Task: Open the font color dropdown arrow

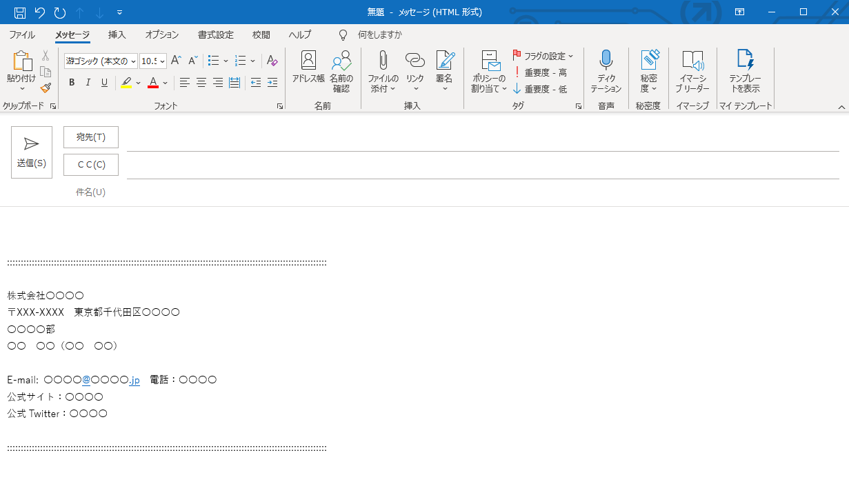Action: point(165,83)
